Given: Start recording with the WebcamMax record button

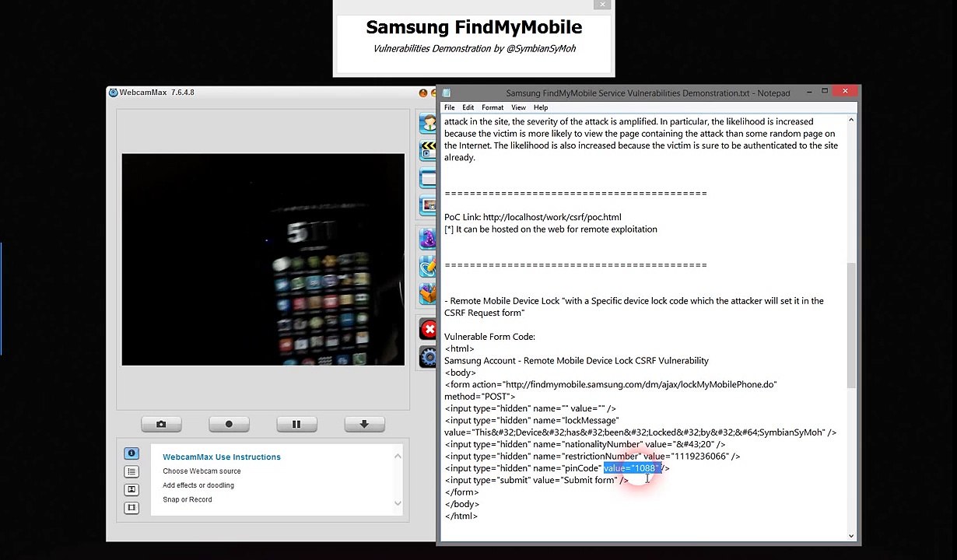Looking at the screenshot, I should [x=229, y=424].
